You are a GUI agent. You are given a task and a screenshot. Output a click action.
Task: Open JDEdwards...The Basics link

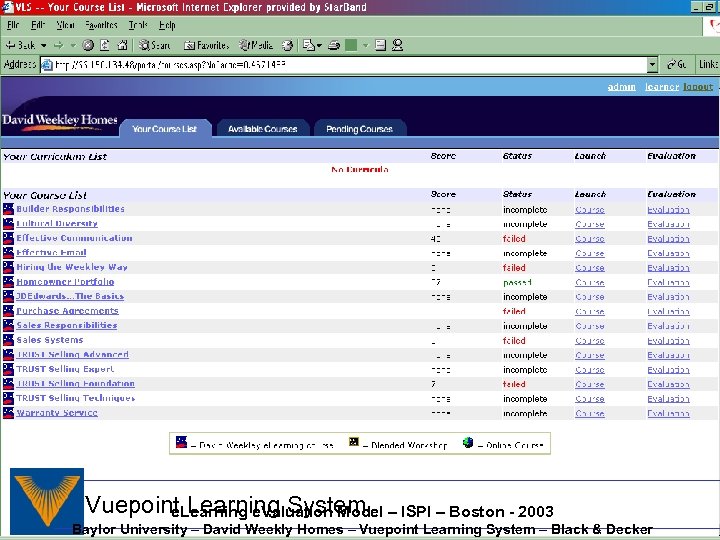70,296
